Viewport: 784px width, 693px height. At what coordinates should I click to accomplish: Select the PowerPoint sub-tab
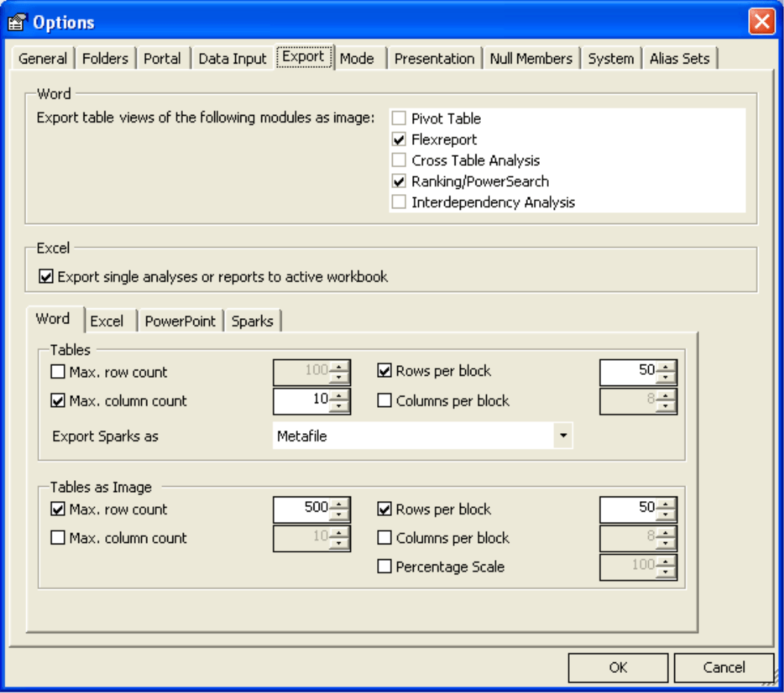point(180,321)
